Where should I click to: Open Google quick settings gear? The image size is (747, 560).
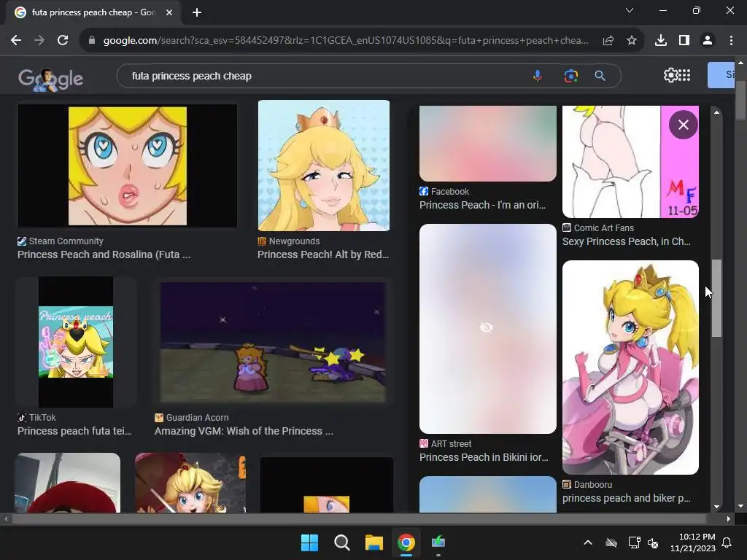(670, 75)
